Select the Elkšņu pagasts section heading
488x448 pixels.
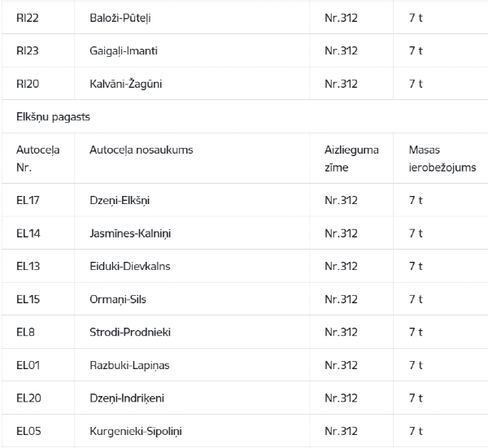coord(53,117)
